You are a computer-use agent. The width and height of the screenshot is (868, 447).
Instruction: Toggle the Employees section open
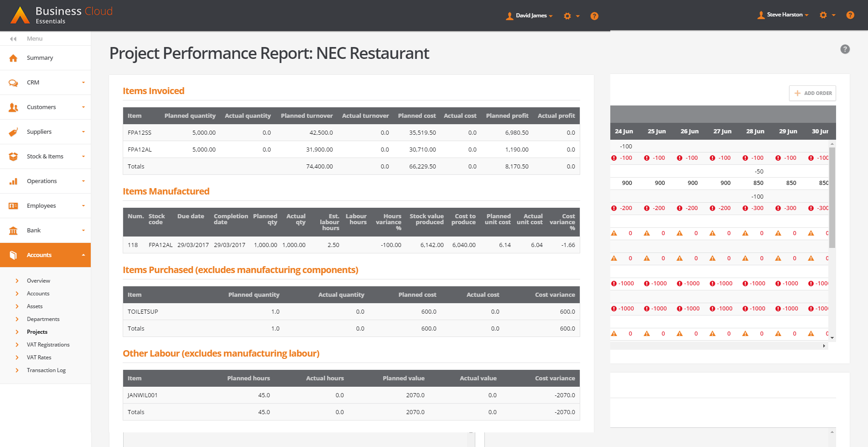pyautogui.click(x=46, y=205)
